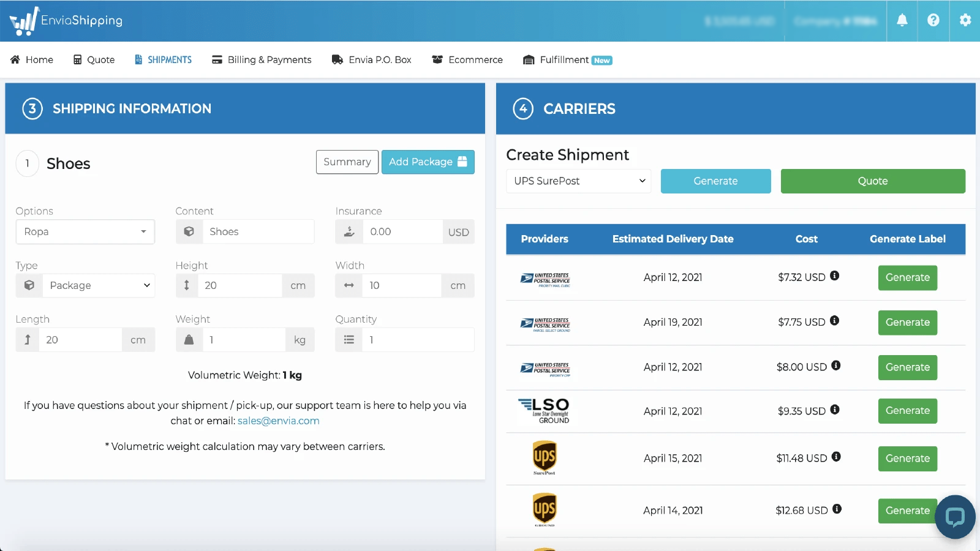Viewport: 980px width, 551px height.
Task: Show info for the $8.00 USD cost
Action: pos(836,365)
